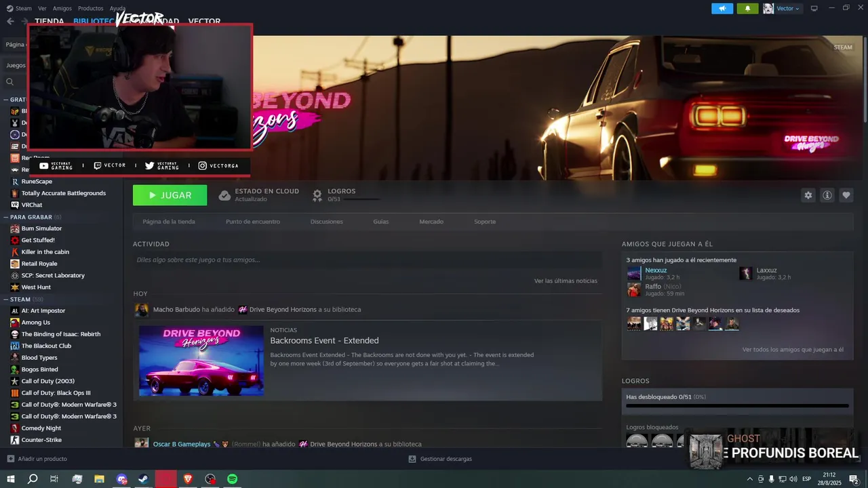Click Nexxuz friend avatar
Screen dimensions: 868x488
click(634, 273)
